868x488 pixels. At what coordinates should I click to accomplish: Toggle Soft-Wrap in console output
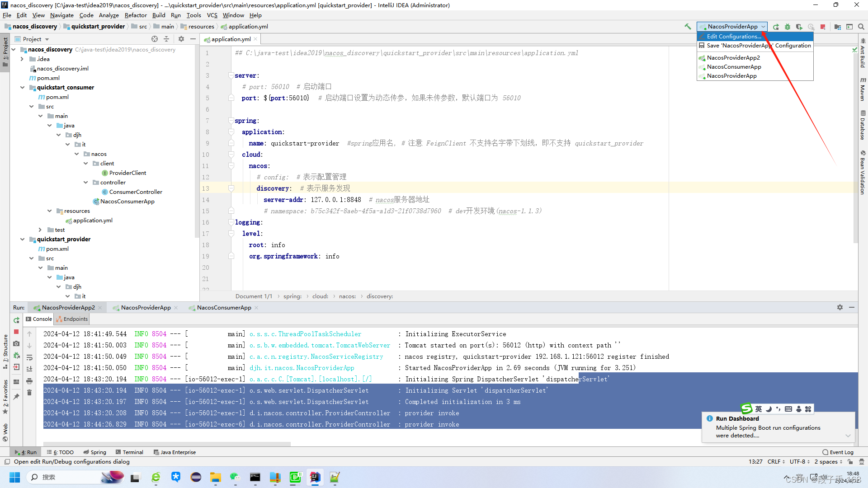(x=29, y=357)
